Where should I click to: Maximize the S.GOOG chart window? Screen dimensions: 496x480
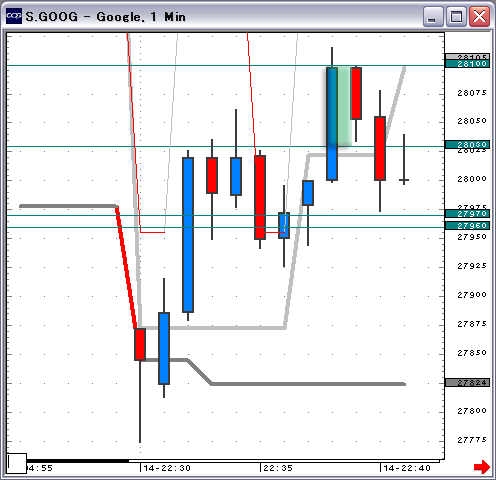click(456, 17)
